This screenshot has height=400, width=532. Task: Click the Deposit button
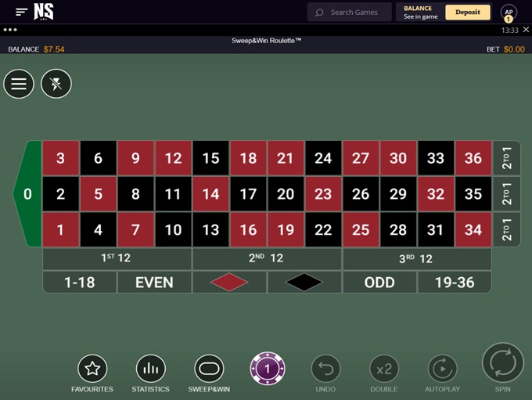tap(468, 13)
